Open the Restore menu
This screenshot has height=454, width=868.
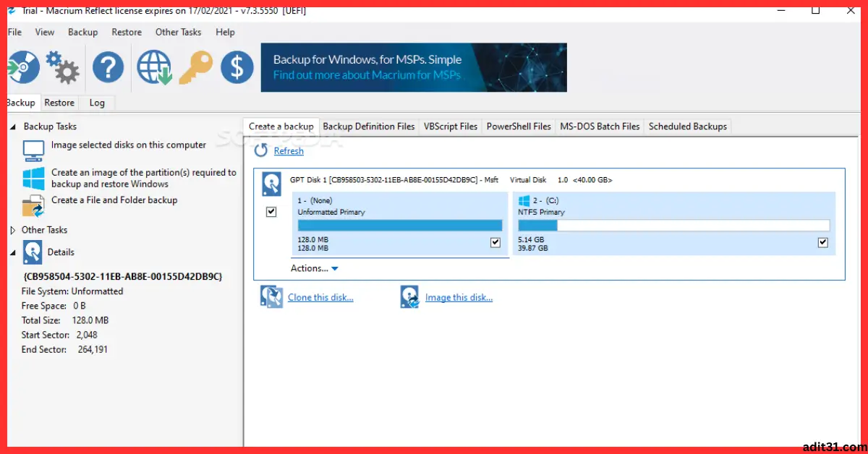127,32
